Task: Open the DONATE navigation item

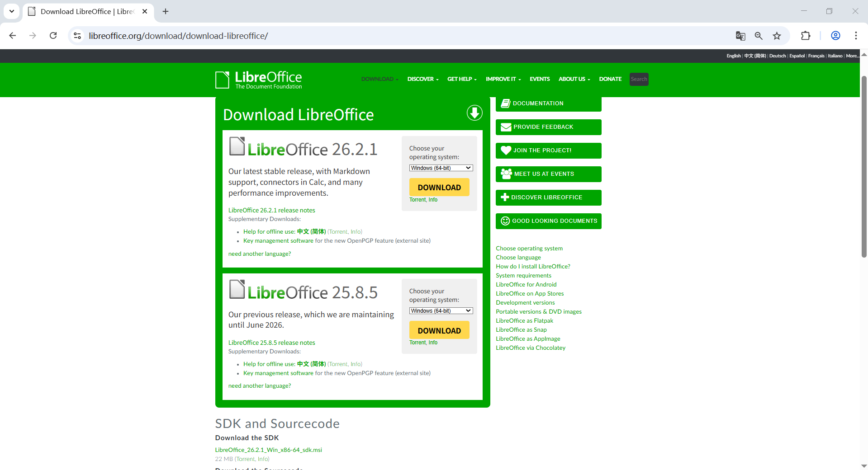Action: 610,79
